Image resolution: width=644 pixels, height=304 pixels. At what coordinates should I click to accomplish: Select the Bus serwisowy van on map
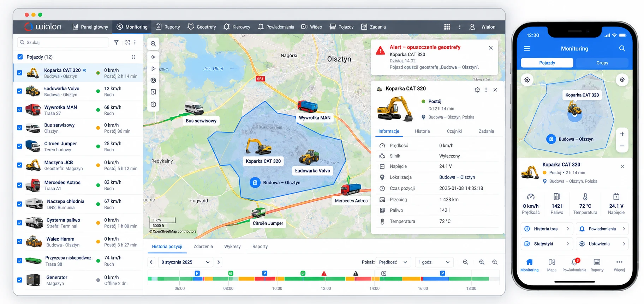point(194,108)
